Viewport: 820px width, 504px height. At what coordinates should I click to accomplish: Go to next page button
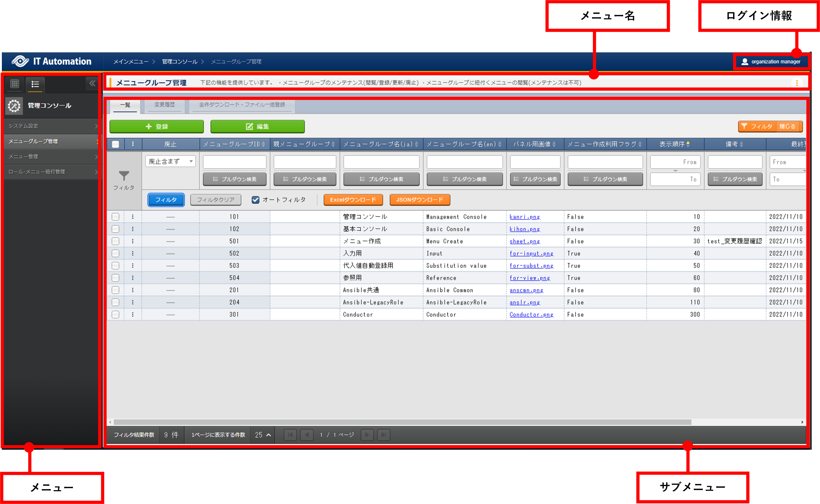(x=367, y=435)
